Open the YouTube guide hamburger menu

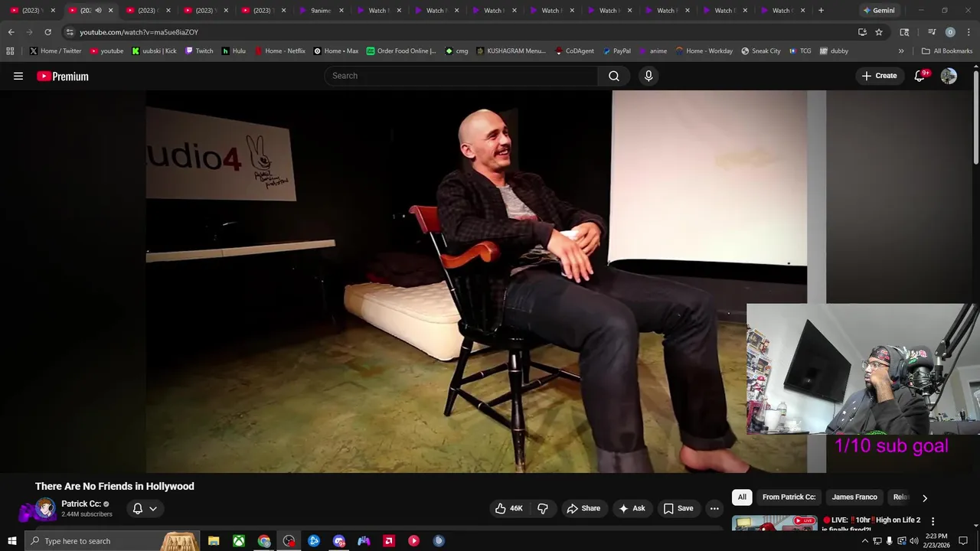(x=18, y=76)
